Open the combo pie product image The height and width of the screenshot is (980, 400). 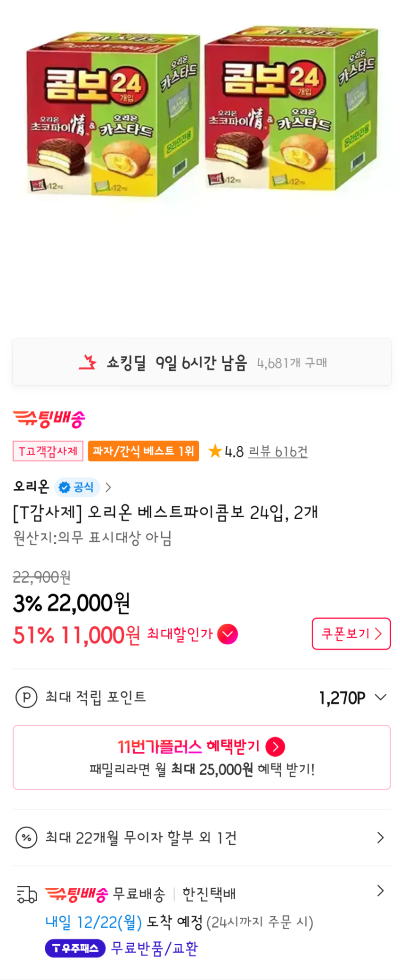[x=201, y=113]
